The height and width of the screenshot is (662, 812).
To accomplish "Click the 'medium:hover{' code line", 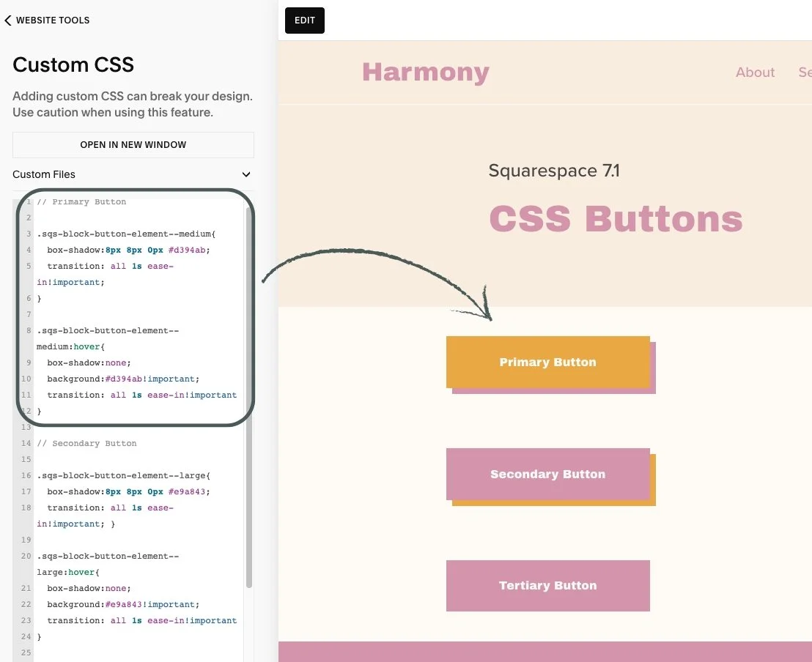I will click(70, 347).
